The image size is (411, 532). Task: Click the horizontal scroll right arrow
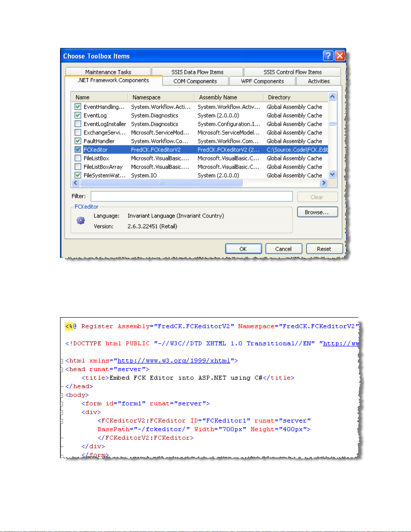tap(323, 183)
